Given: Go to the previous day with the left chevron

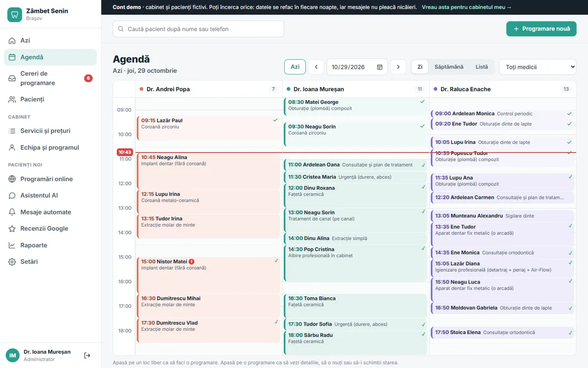Looking at the screenshot, I should coord(316,67).
